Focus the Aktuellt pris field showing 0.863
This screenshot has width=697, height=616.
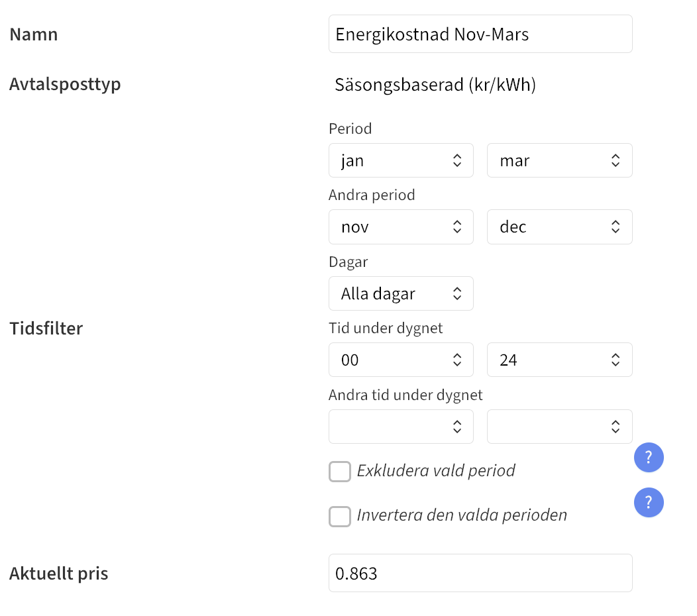coord(480,573)
